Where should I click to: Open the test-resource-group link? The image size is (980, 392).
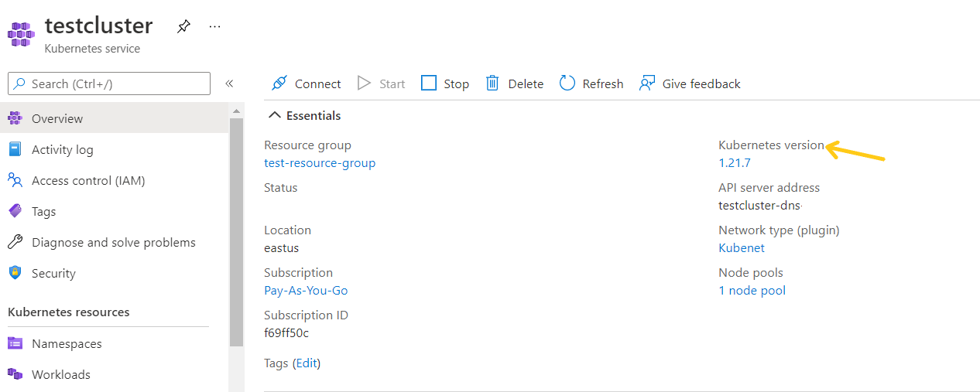tap(320, 162)
